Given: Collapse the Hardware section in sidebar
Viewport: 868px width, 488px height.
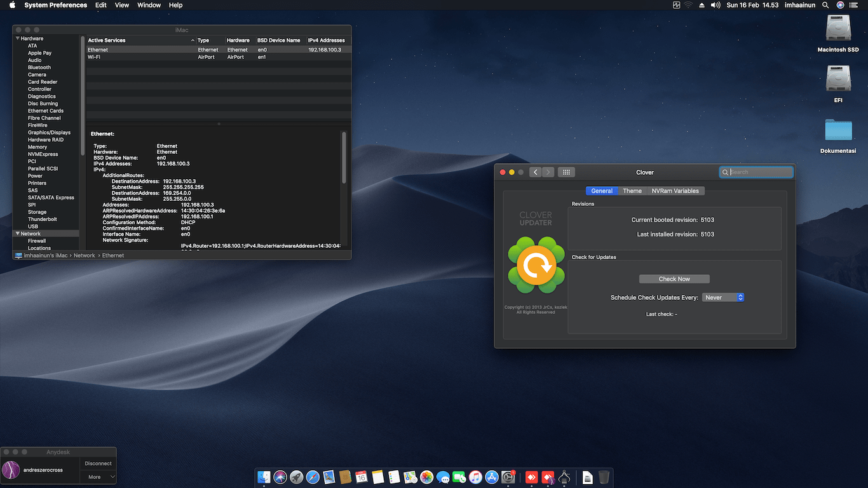Looking at the screenshot, I should 18,38.
